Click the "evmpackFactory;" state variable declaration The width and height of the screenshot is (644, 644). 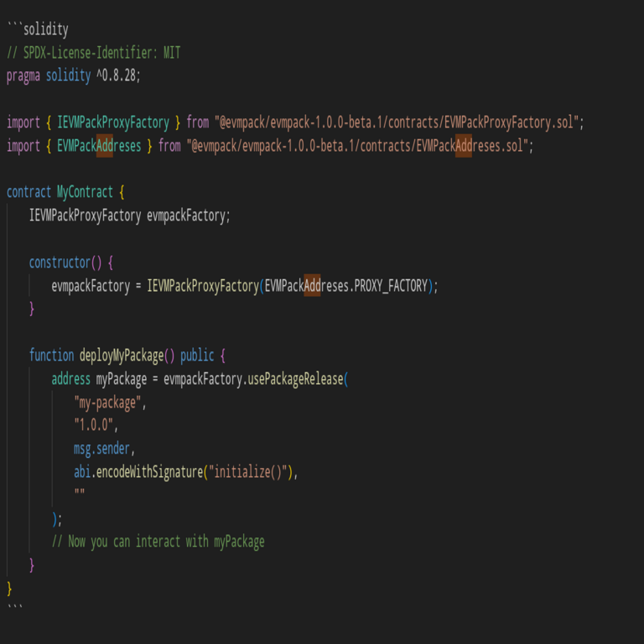(x=188, y=216)
